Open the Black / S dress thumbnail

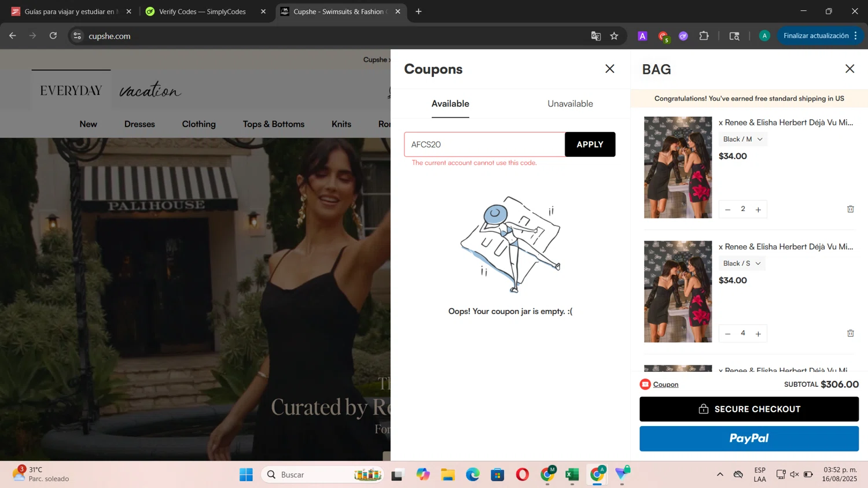point(678,291)
